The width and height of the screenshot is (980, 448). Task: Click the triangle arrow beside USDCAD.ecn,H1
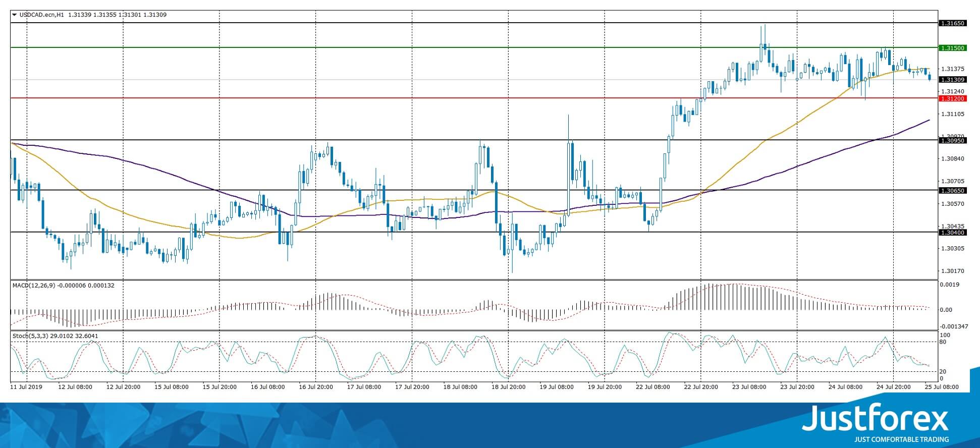14,15
